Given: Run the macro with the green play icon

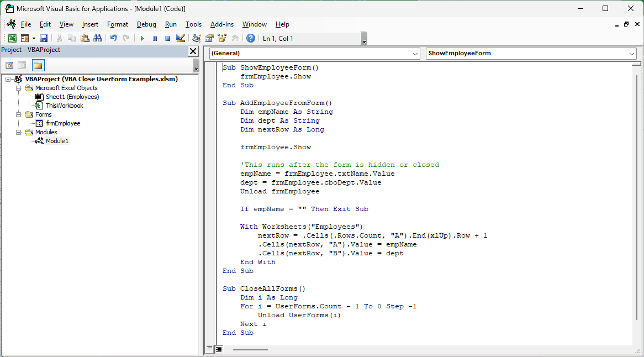Looking at the screenshot, I should click(x=142, y=38).
